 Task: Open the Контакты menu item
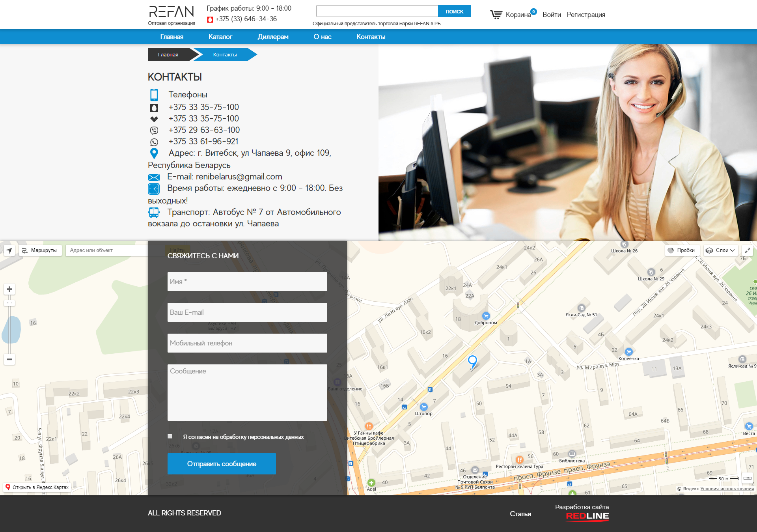tap(371, 37)
